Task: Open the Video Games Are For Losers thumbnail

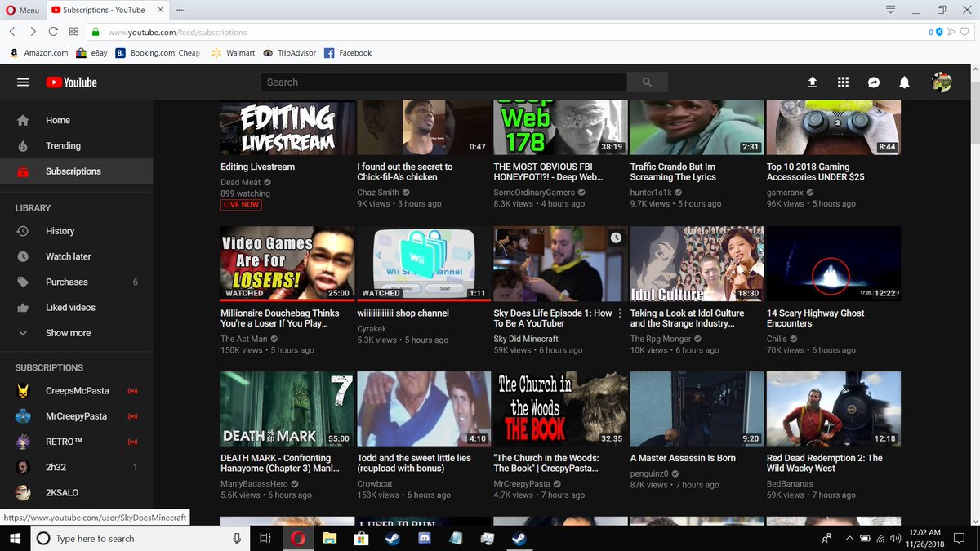Action: [x=287, y=264]
